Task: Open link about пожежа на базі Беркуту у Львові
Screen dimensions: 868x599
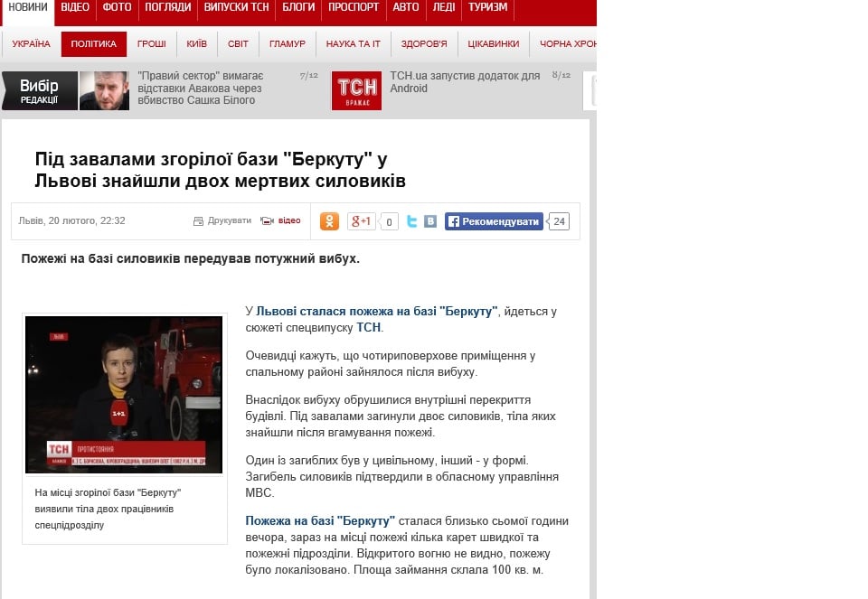Action: point(376,312)
